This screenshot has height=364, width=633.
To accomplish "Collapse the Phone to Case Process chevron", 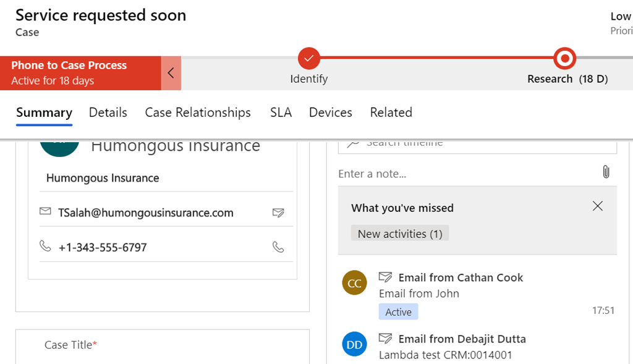I will point(171,73).
